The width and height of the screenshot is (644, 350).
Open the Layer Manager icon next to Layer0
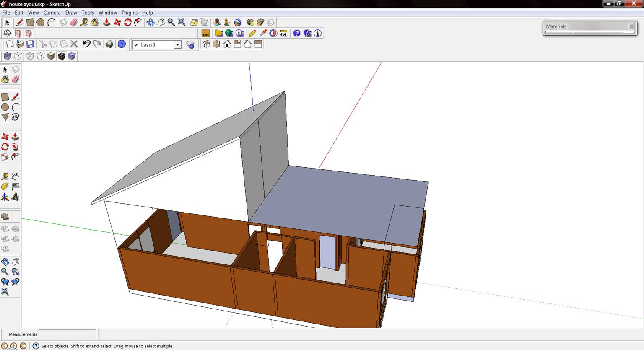(190, 44)
